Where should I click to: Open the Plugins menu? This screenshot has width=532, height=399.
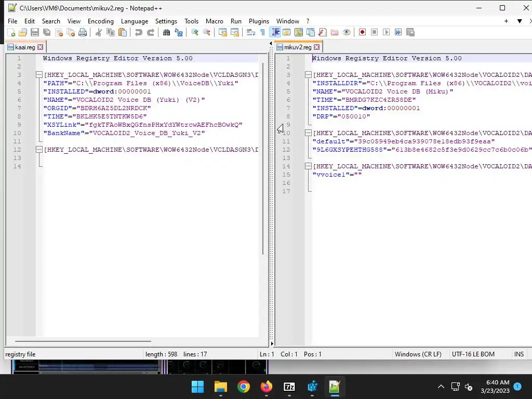coord(259,21)
